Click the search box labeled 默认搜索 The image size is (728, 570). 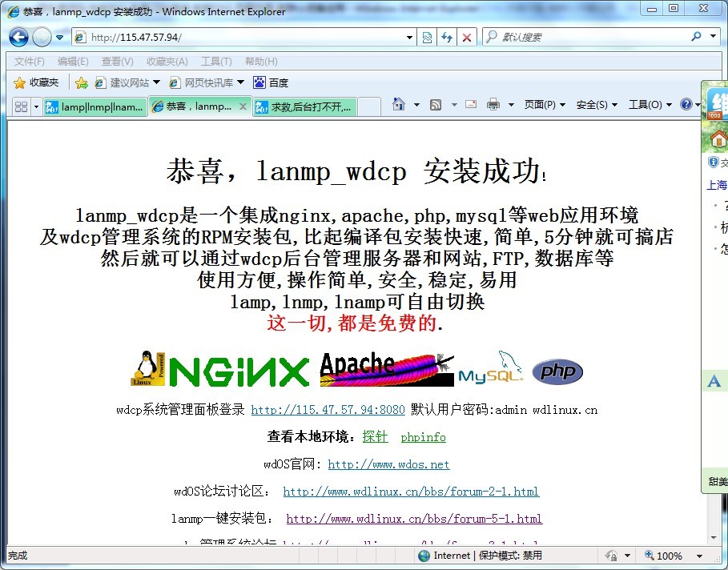(585, 37)
